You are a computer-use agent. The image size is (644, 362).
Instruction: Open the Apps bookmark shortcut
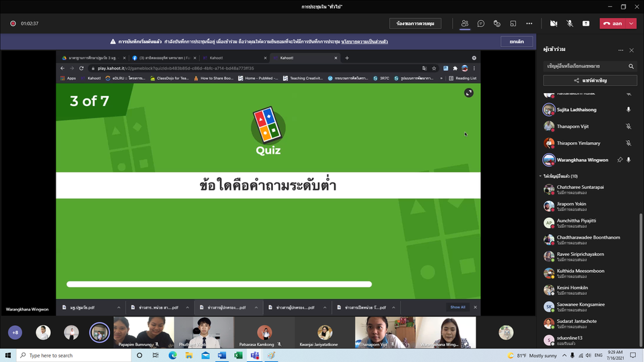click(68, 78)
